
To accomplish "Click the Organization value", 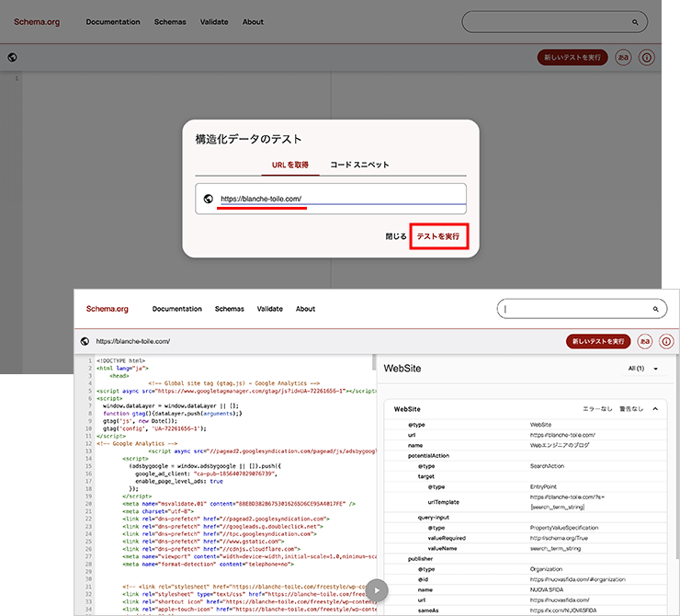I will pyautogui.click(x=546, y=569).
